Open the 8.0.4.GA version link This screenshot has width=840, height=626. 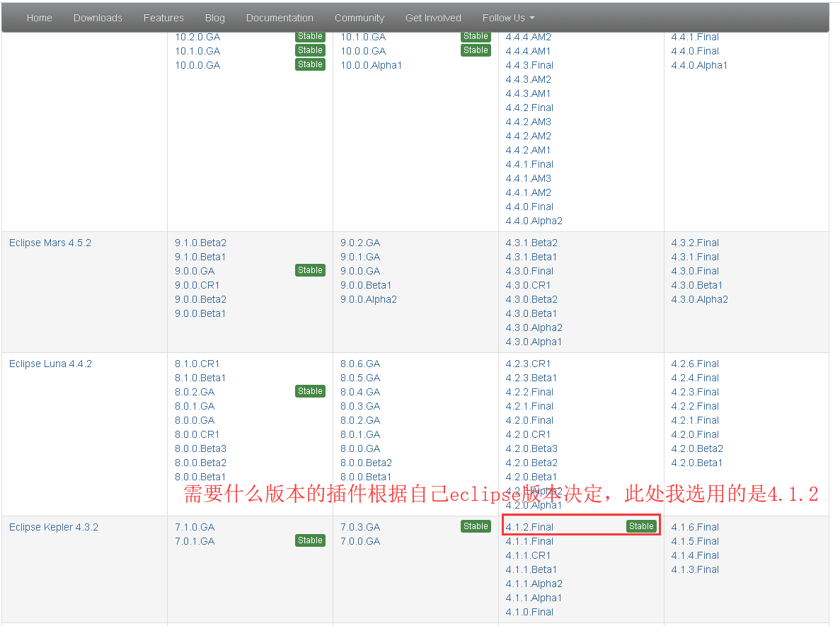[x=360, y=392]
